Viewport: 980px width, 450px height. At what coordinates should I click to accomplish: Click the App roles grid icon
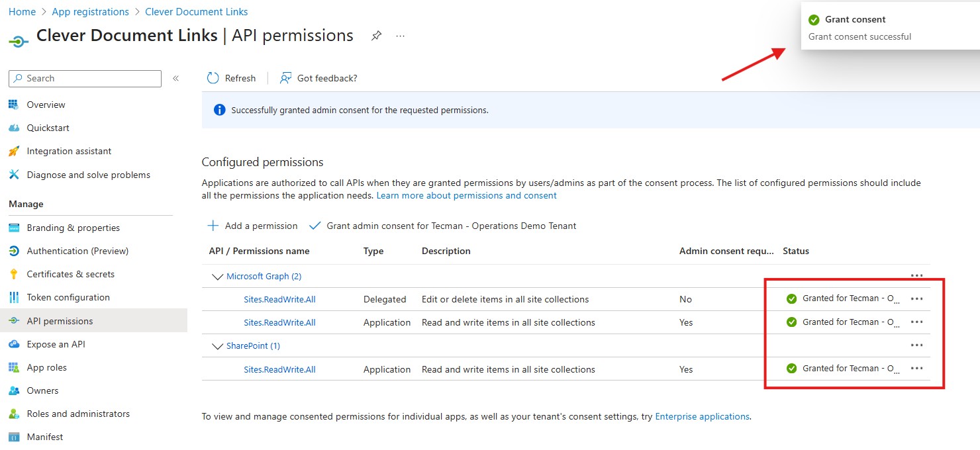14,367
